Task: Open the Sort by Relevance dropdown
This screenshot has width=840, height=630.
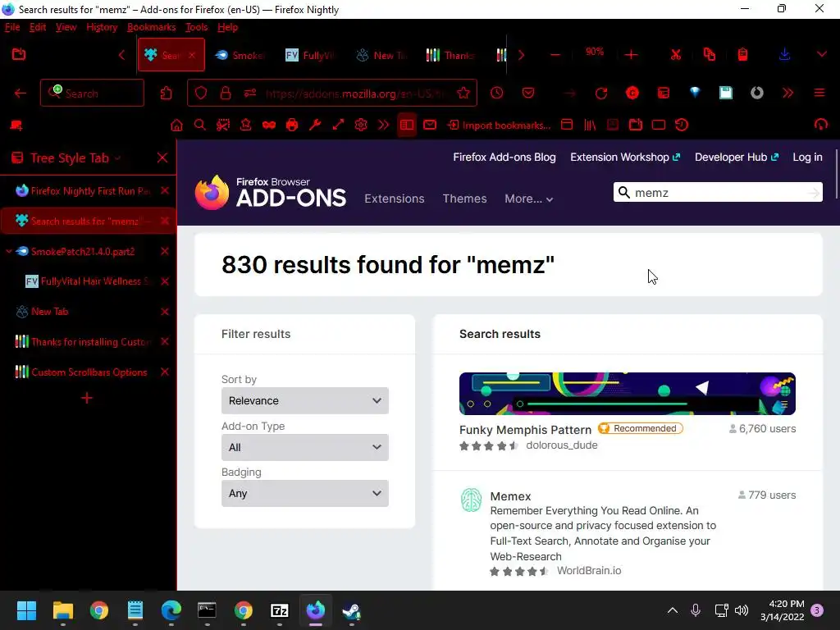Action: point(305,400)
